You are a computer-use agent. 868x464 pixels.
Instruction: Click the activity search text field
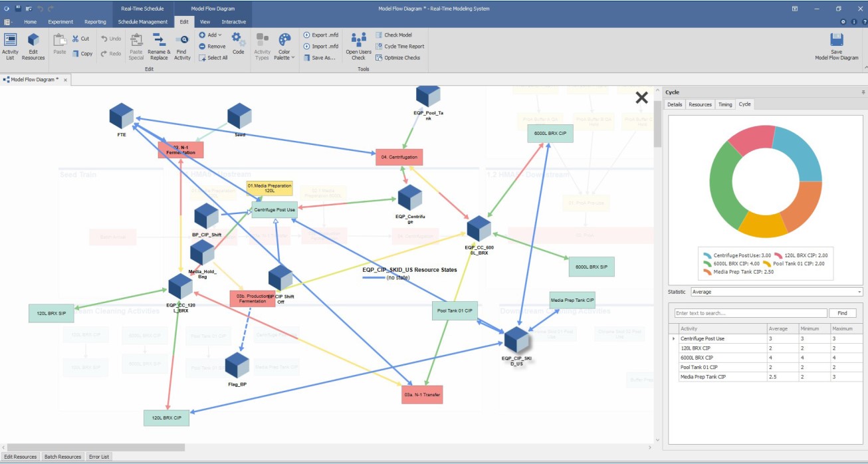[x=750, y=313]
